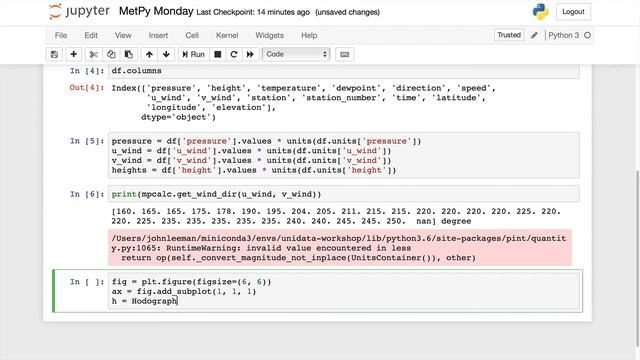Image resolution: width=640 pixels, height=360 pixels.
Task: Interrupt the kernel with stop icon
Action: (x=218, y=54)
